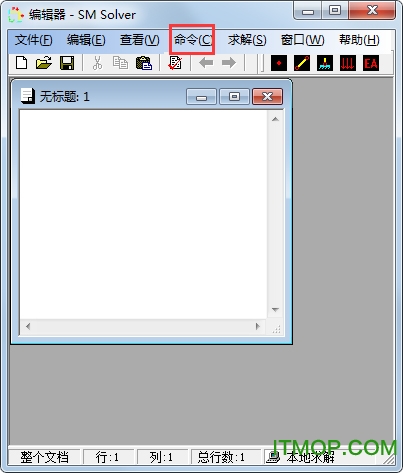Maximize the 无标题: 1 child window
This screenshot has width=403, height=473.
click(234, 97)
